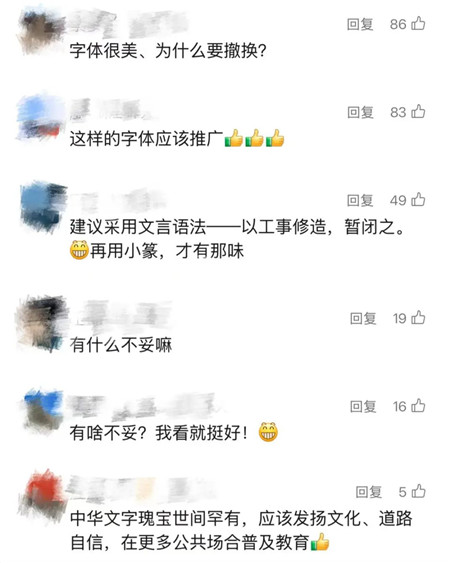Viewport: 450px width, 563px height.
Task: Tap thumbs-up on the 49-like comment
Action: pos(418,200)
